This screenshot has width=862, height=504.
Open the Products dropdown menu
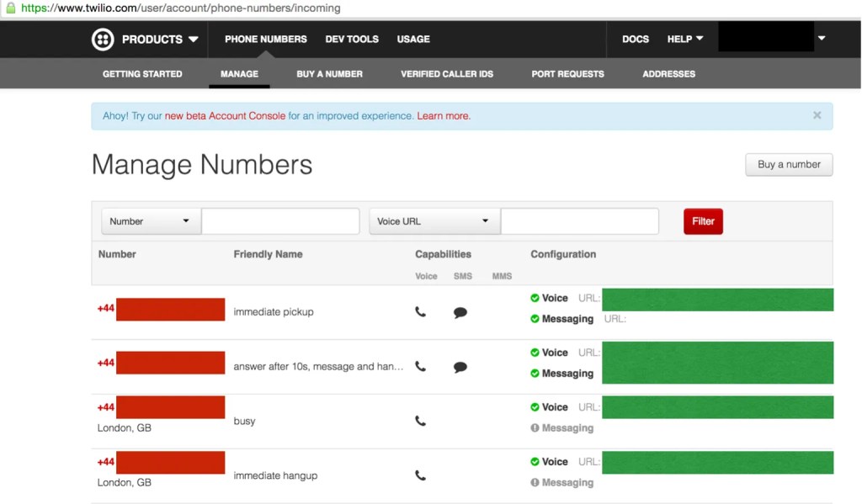159,39
